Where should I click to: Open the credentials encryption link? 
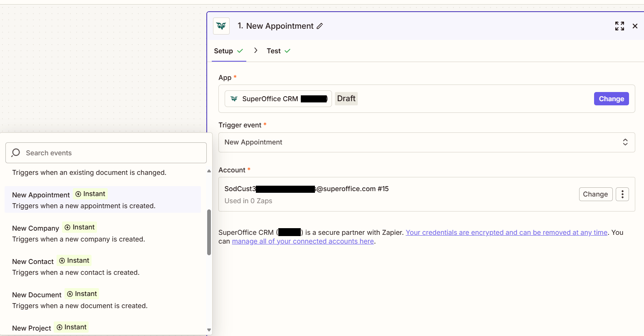(506, 232)
